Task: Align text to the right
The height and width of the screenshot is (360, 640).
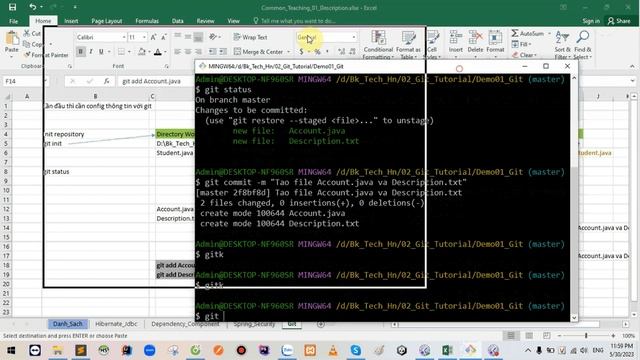Action: (x=198, y=51)
